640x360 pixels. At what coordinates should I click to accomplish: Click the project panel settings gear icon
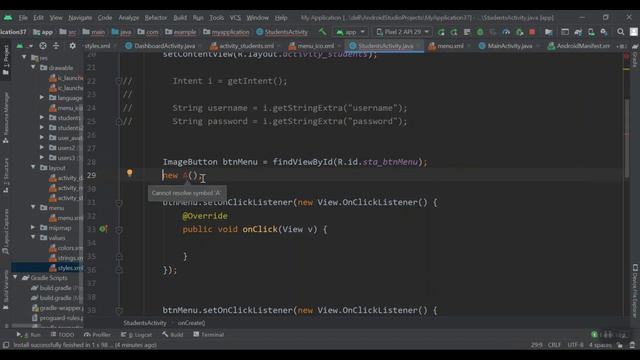(72, 46)
